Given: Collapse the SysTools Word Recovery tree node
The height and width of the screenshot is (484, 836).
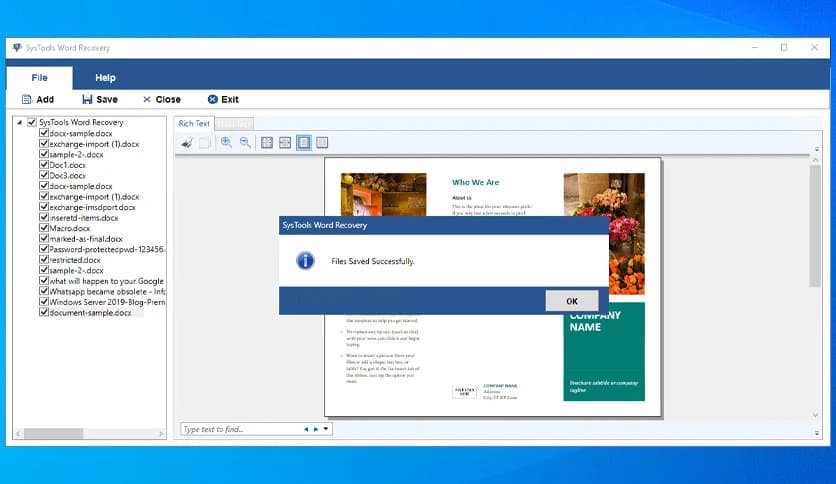Looking at the screenshot, I should [x=20, y=123].
